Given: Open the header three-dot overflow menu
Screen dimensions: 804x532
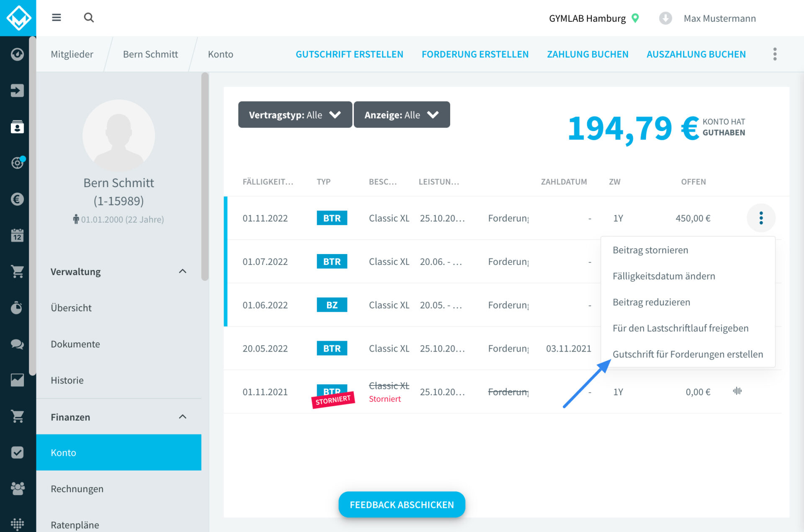Looking at the screenshot, I should [x=775, y=54].
